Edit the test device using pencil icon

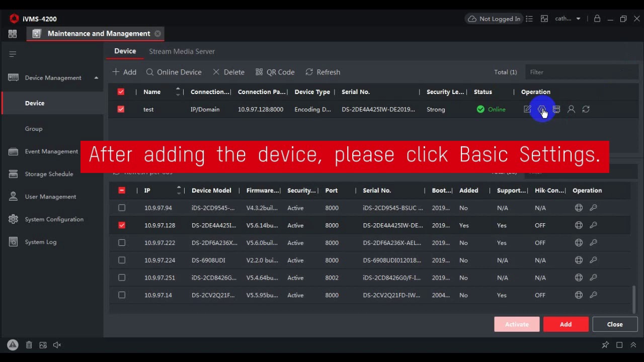pyautogui.click(x=527, y=109)
